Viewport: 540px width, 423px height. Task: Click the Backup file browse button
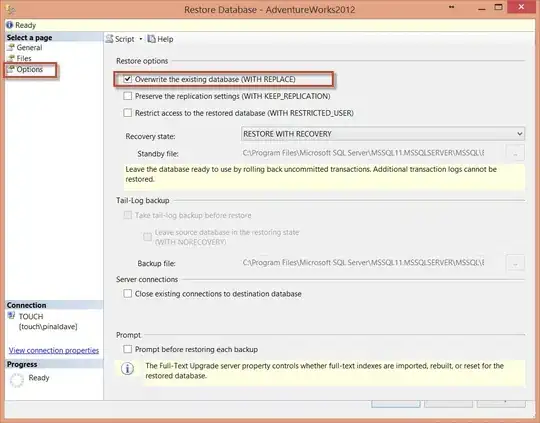[x=515, y=263]
